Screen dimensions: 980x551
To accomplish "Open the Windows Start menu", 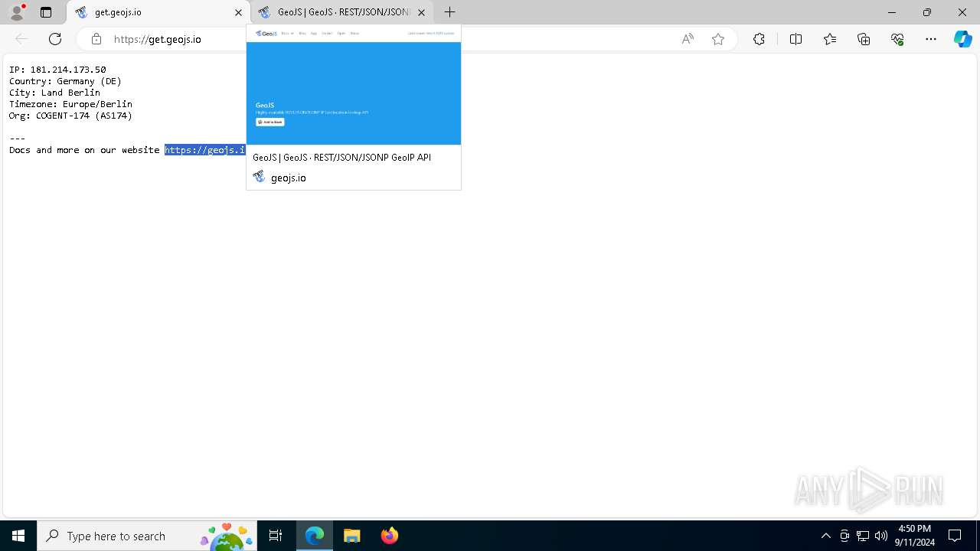I will [18, 536].
